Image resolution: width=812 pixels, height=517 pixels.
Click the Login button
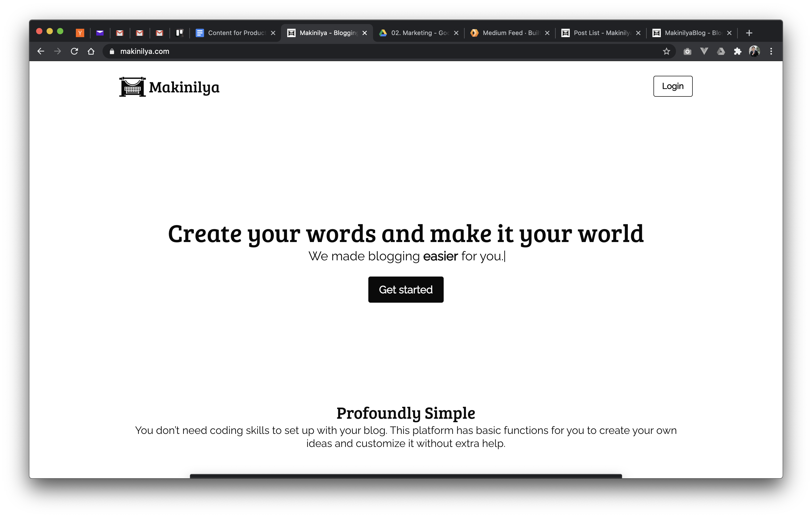click(x=673, y=86)
